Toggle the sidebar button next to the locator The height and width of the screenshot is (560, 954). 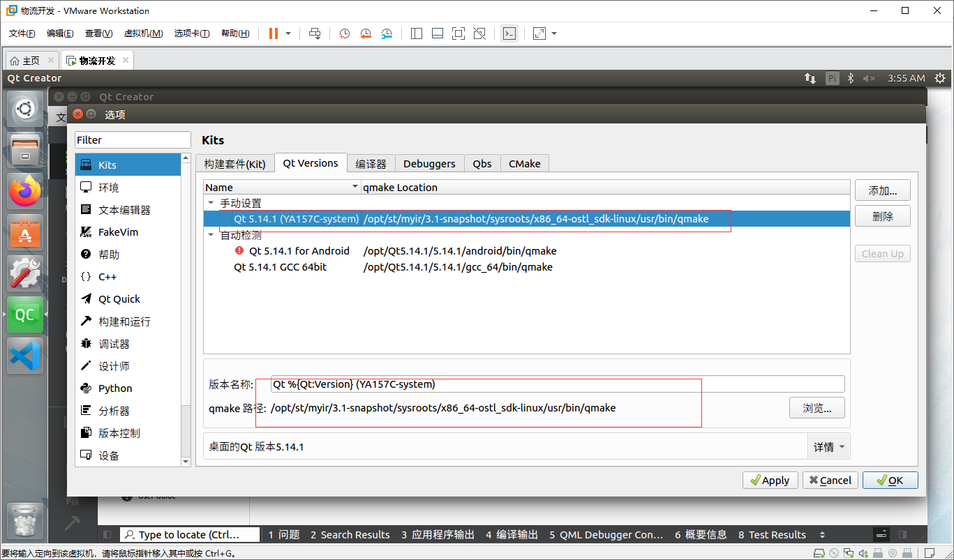pyautogui.click(x=107, y=535)
